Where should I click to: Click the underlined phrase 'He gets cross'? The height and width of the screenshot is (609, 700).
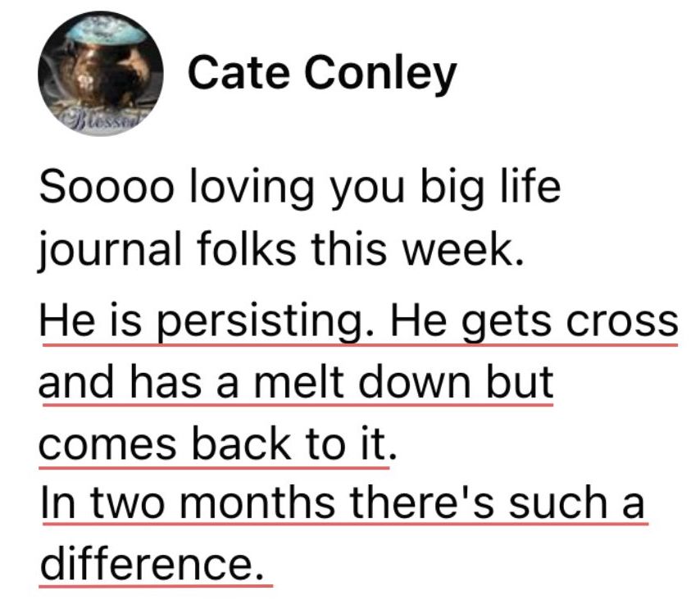click(x=534, y=321)
